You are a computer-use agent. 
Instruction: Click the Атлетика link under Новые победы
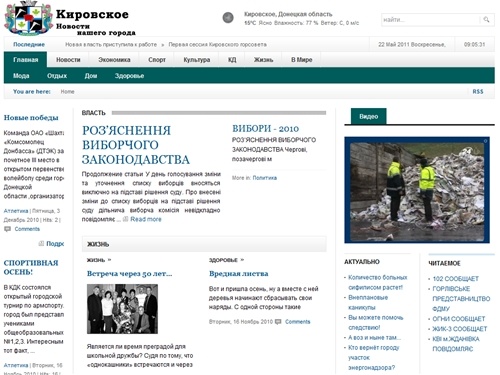(16, 211)
